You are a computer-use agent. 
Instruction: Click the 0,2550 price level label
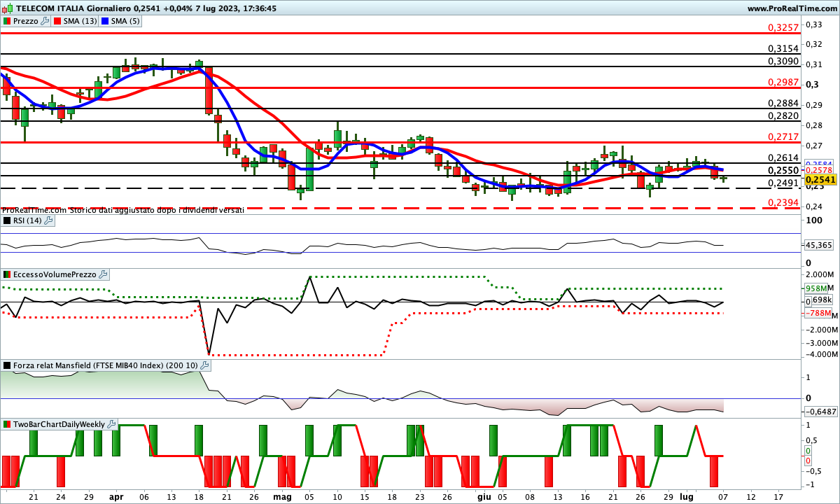tap(783, 170)
